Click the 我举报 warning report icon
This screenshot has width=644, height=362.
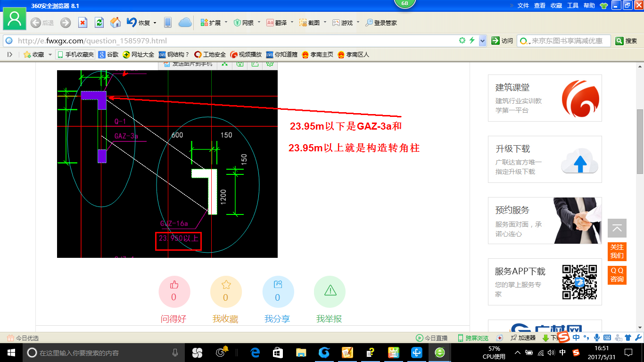click(x=330, y=292)
